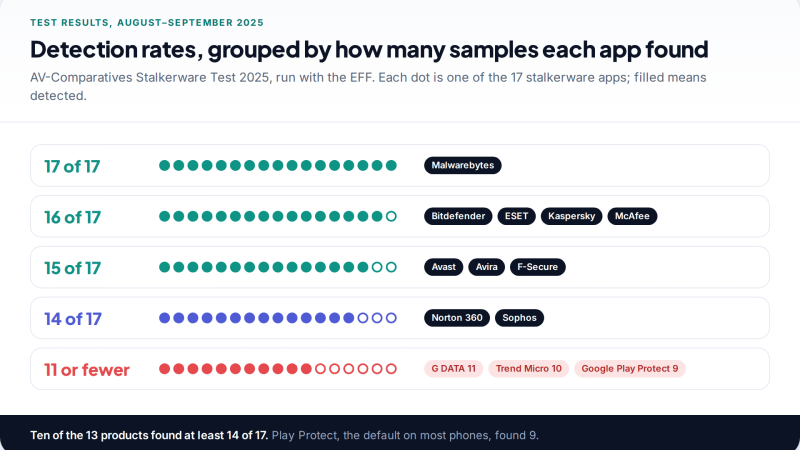Screen dimensions: 800x450
Task: Click the Google Play Protect 9 tag
Action: click(x=630, y=369)
